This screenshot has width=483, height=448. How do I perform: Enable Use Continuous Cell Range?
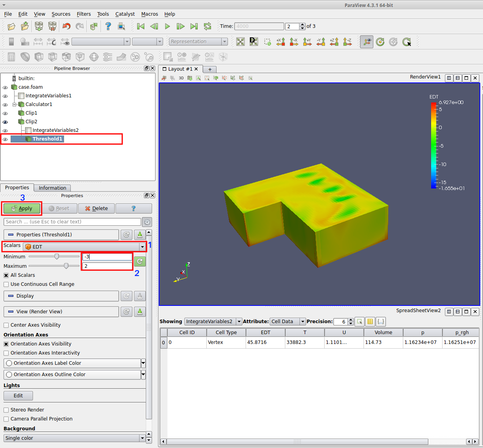6,284
